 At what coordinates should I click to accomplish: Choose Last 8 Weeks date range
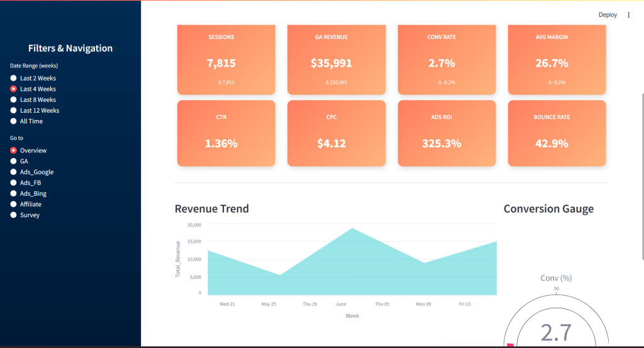click(14, 100)
